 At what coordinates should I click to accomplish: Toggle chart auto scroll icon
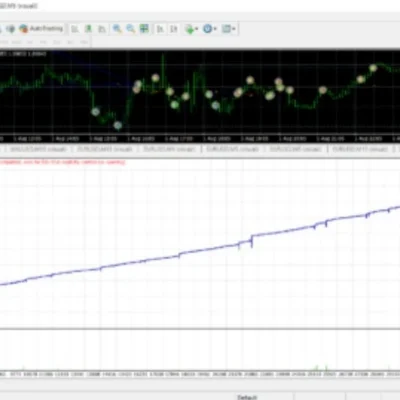(x=160, y=29)
